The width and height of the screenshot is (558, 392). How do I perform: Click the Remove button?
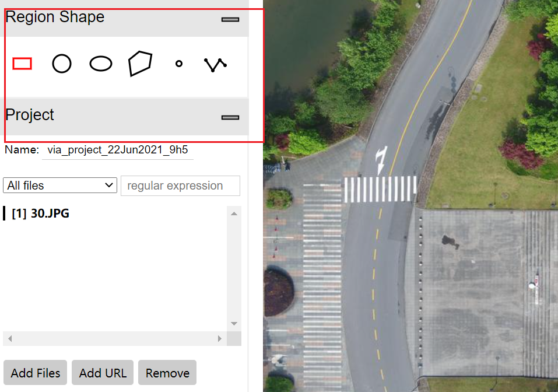tap(167, 373)
